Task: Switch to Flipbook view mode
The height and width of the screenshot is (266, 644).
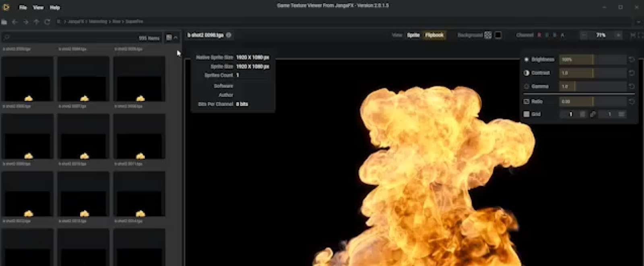Action: 434,35
